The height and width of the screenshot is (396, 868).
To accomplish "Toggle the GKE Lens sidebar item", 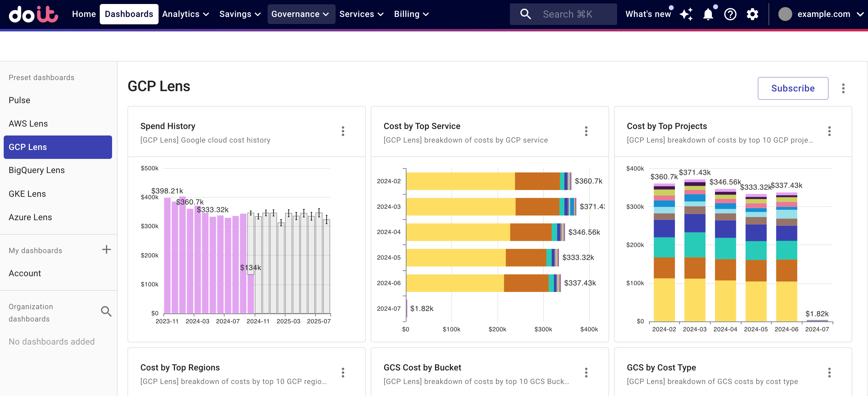I will (x=28, y=193).
